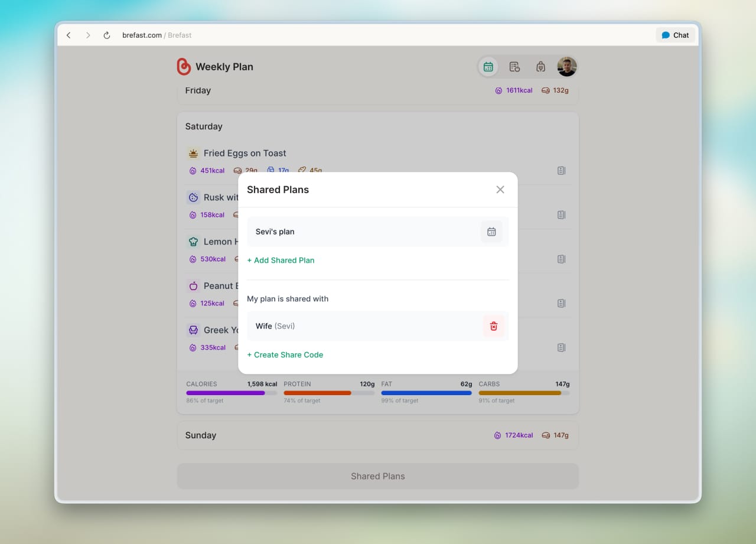The image size is (756, 544).
Task: Create a share code
Action: coord(285,354)
